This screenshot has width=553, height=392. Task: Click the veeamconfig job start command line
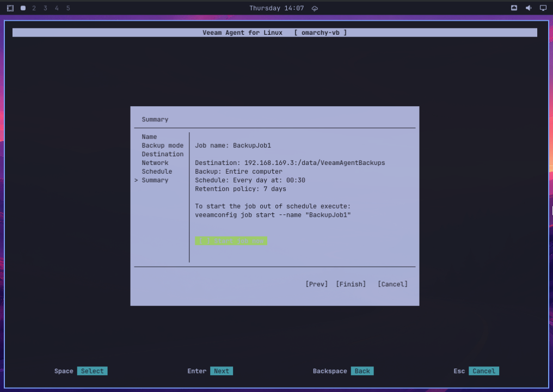[x=273, y=215]
